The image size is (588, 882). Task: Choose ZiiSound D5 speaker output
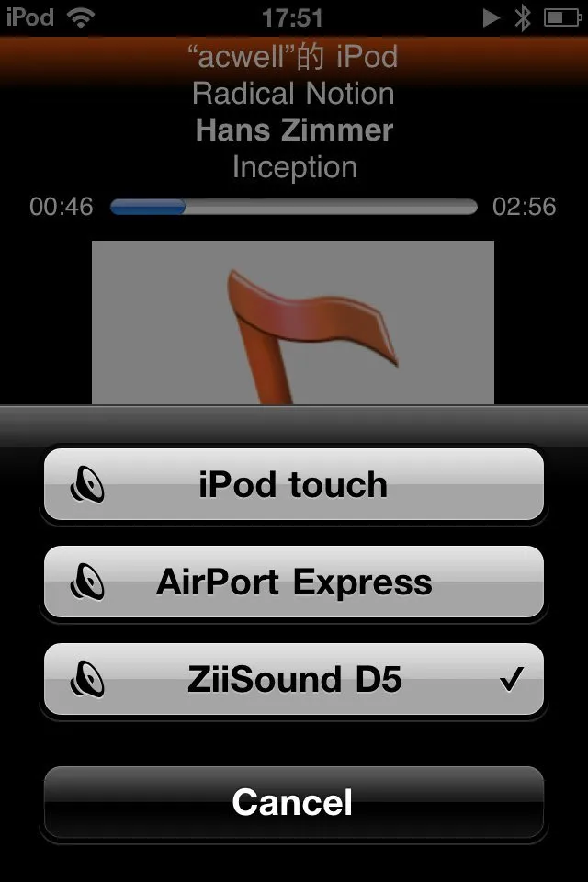(294, 679)
